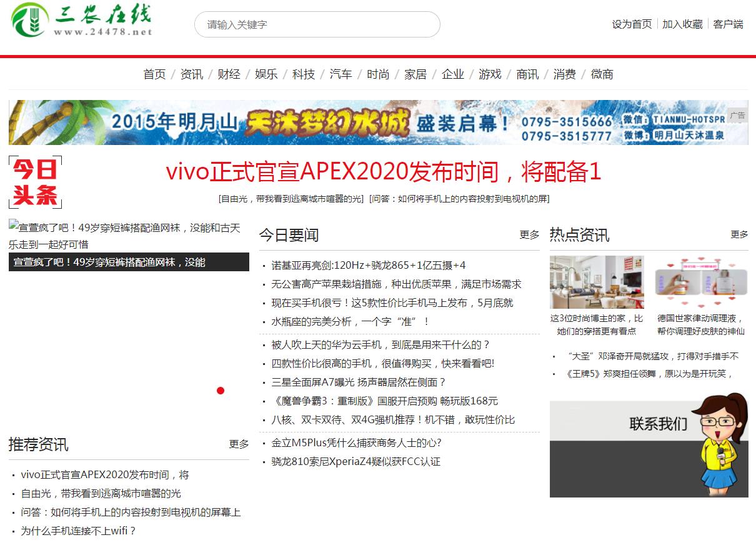Viewport: 756px width, 545px height.
Task: Open caption 德国世家律动调理液
Action: pos(701,325)
